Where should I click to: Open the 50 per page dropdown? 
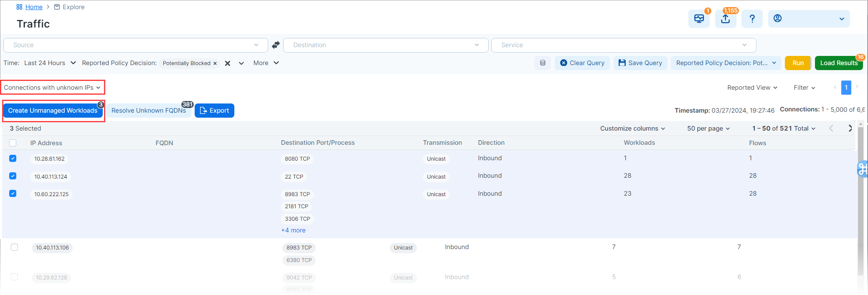(x=708, y=129)
